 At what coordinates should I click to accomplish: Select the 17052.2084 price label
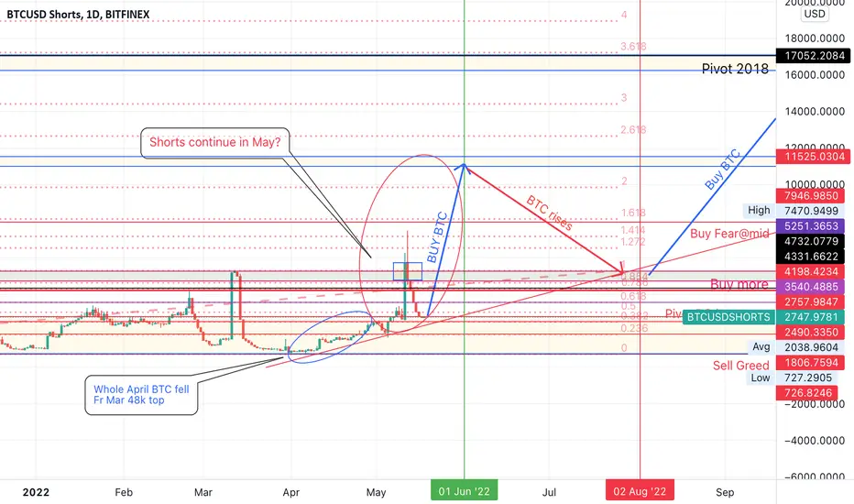point(814,56)
